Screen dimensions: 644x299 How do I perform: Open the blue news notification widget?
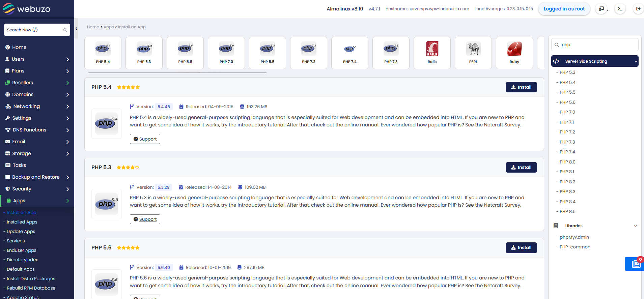click(635, 264)
